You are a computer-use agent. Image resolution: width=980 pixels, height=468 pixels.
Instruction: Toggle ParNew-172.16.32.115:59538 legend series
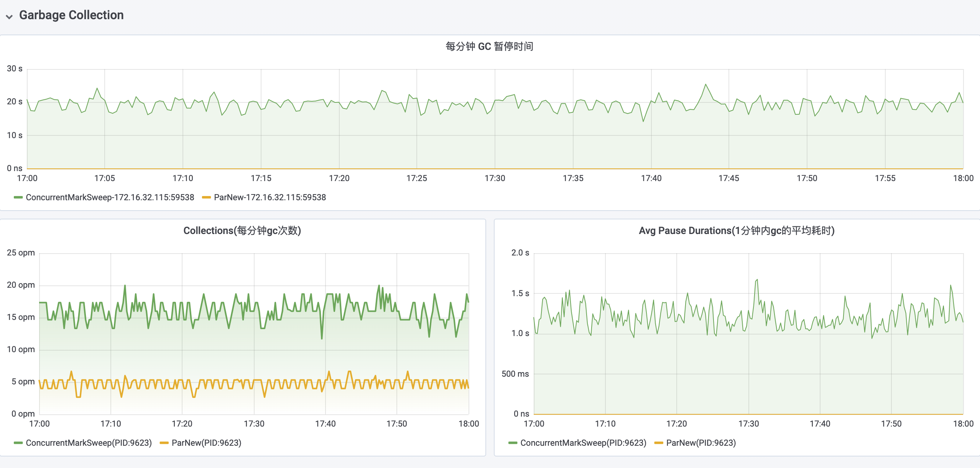coord(270,197)
